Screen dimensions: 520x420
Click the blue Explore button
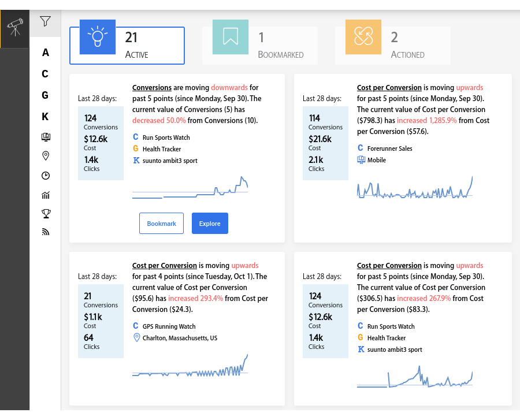(x=210, y=224)
